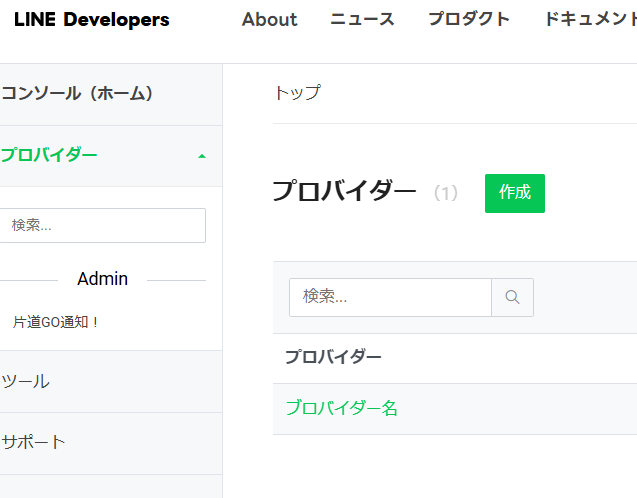Collapse the プロバイダー sidebar section arrow

click(202, 156)
